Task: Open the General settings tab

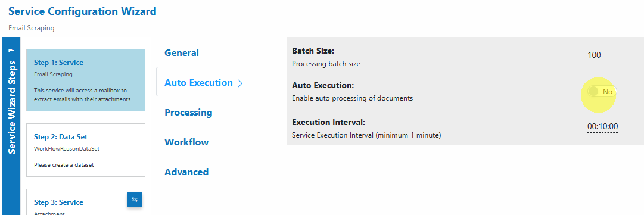Action: coord(182,53)
